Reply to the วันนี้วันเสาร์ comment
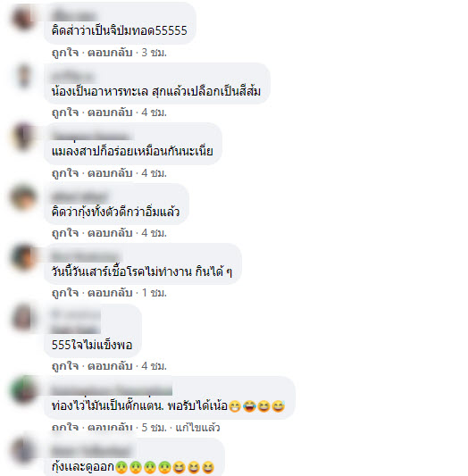This screenshot has width=468, height=476. click(x=110, y=293)
